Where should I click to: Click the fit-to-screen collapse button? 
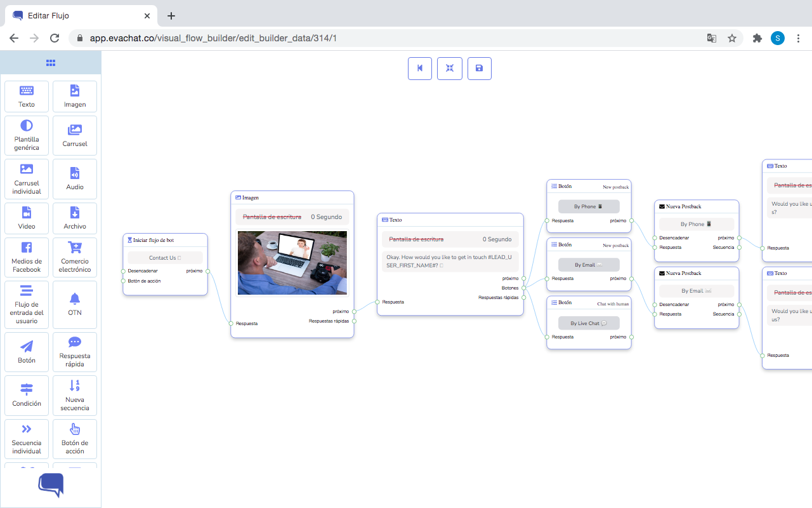pyautogui.click(x=450, y=69)
